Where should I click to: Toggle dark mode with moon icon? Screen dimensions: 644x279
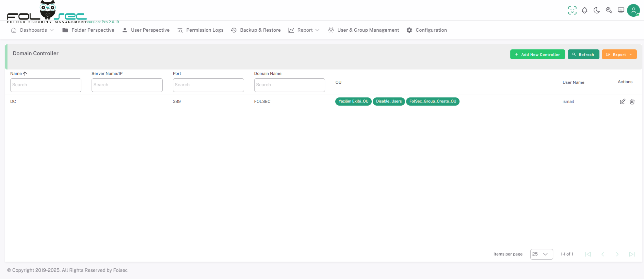(x=597, y=11)
